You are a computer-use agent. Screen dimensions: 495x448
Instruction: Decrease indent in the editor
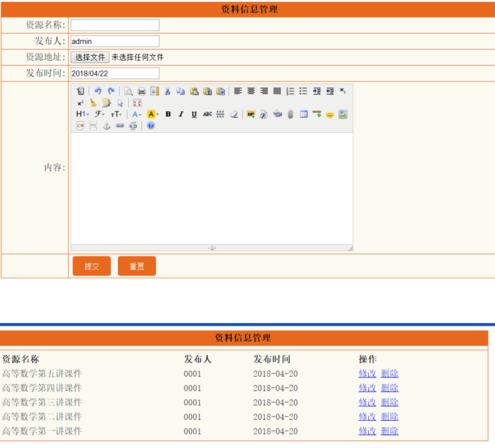(x=330, y=91)
